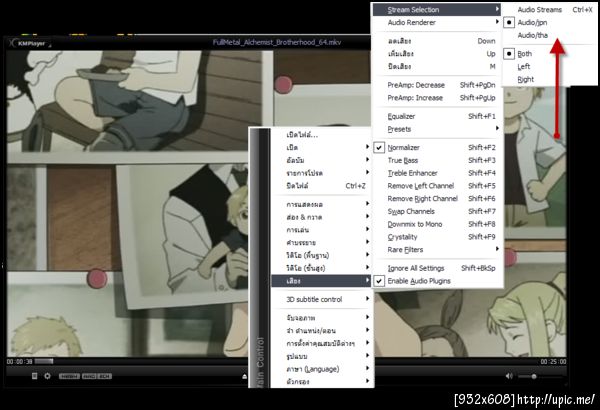Open the รูปแบบ skins item

pos(321,356)
